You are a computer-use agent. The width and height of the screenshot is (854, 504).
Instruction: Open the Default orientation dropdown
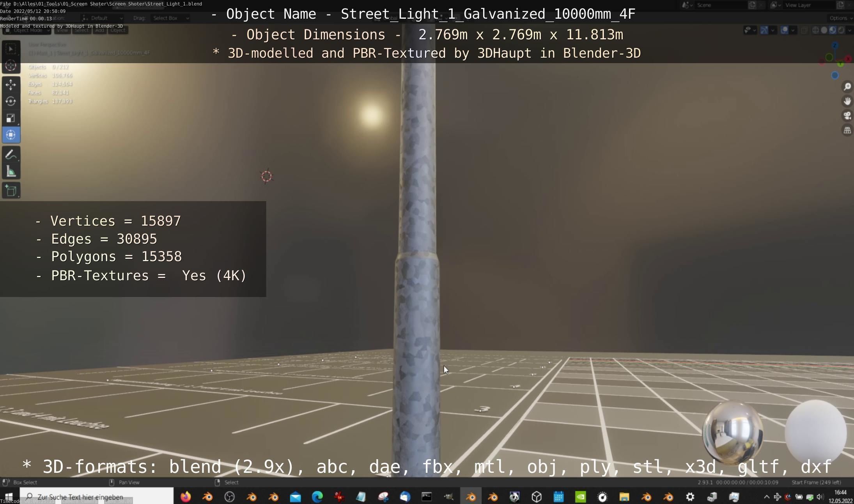click(103, 18)
